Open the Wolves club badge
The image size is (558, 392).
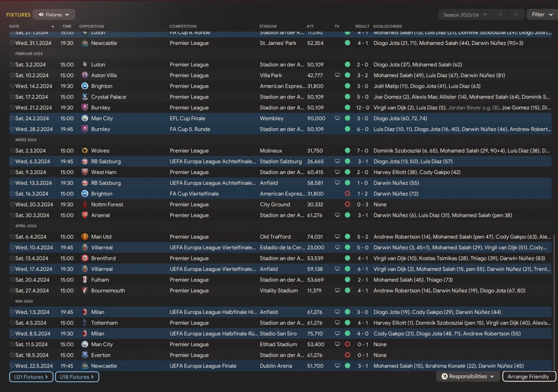coord(85,151)
